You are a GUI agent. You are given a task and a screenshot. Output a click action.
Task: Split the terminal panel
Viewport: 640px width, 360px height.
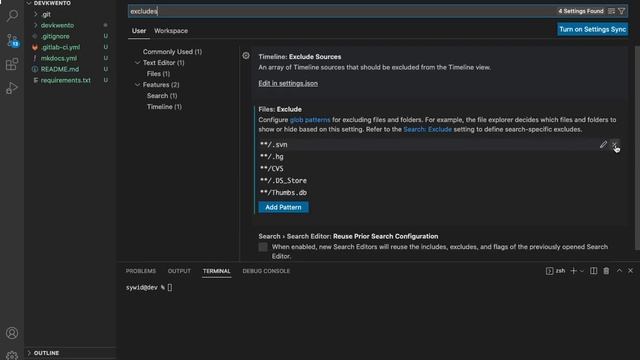(x=593, y=271)
